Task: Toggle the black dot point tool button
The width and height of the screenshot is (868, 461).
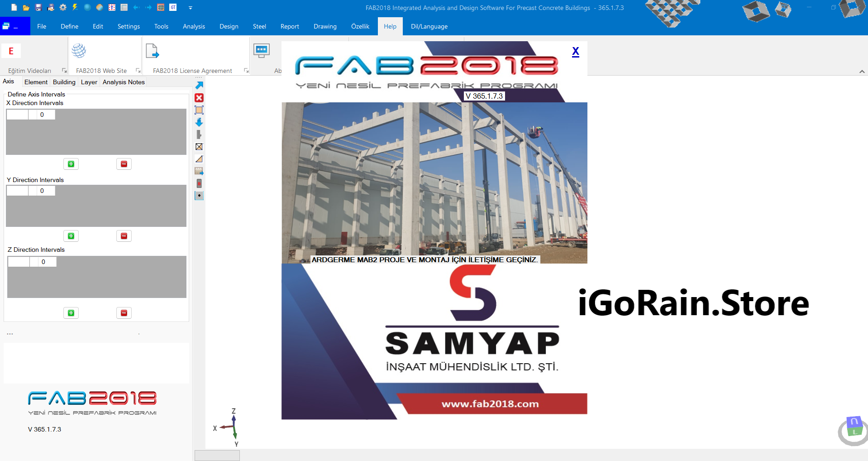Action: coord(199,196)
